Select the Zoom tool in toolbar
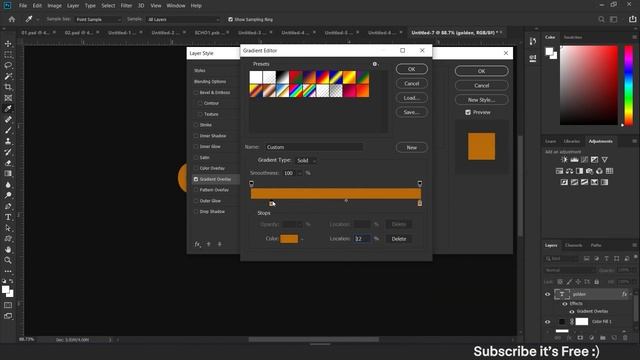This screenshot has width=640, height=360. tap(8, 260)
